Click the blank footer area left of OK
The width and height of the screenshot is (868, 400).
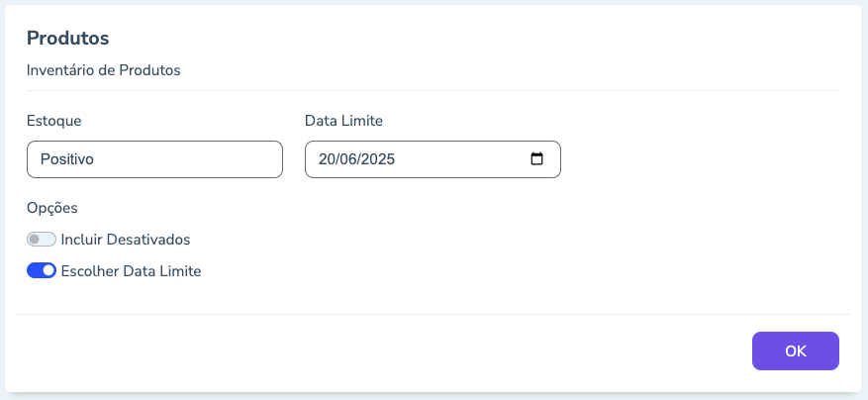click(x=376, y=350)
